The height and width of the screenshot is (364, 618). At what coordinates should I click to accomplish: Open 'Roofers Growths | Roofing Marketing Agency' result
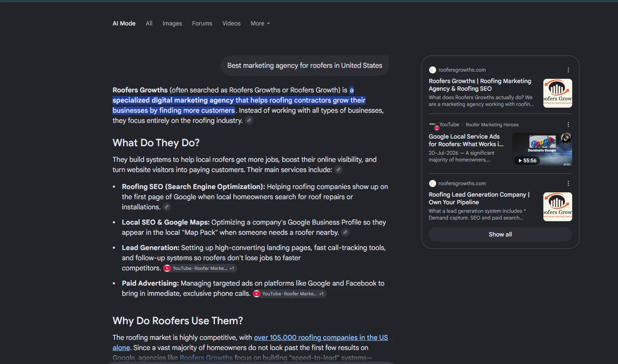[480, 85]
